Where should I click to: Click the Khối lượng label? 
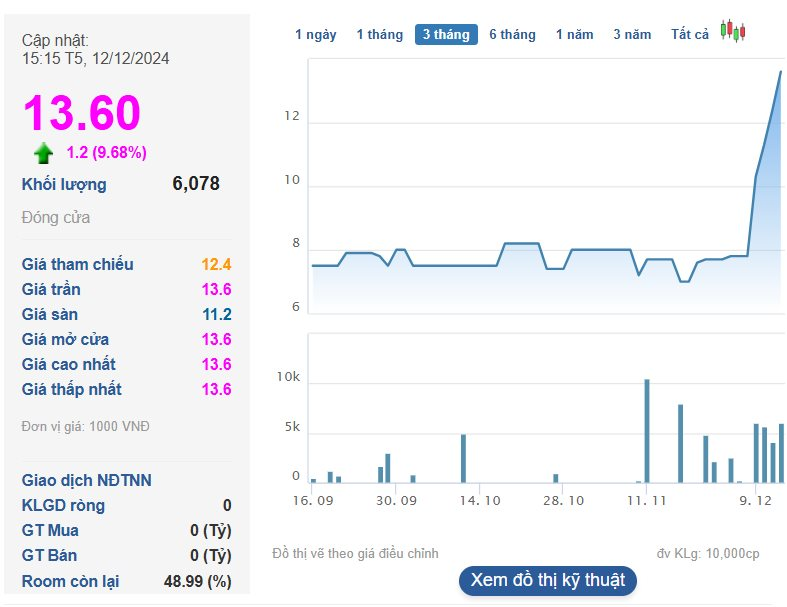[x=64, y=184]
